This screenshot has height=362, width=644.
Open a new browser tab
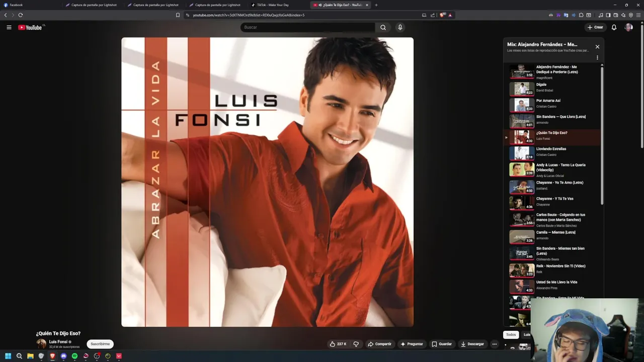(376, 5)
